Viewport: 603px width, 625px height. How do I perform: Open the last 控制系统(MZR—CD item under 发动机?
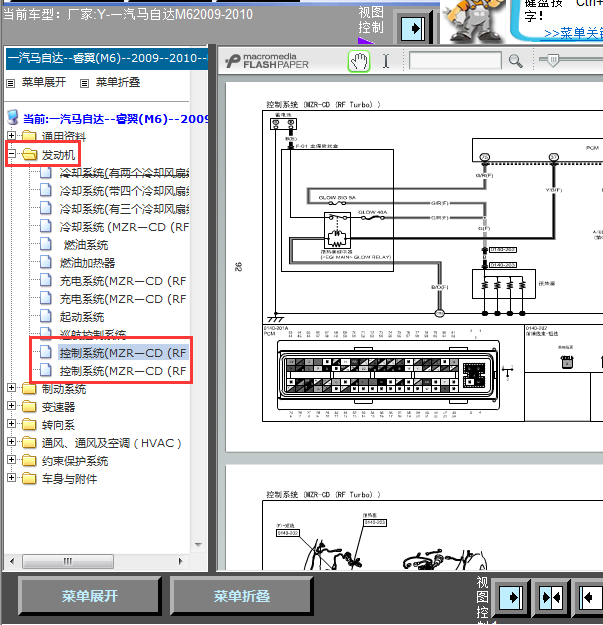coord(123,371)
